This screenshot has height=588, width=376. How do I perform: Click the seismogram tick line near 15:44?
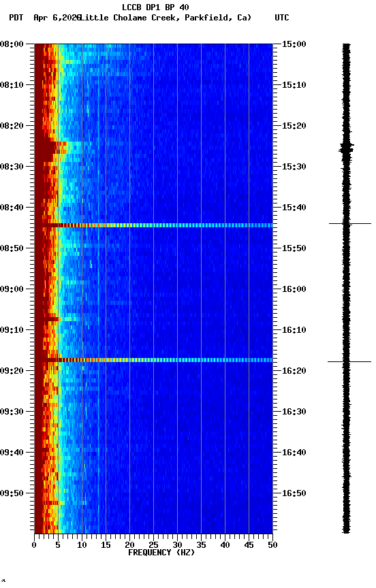(x=350, y=223)
